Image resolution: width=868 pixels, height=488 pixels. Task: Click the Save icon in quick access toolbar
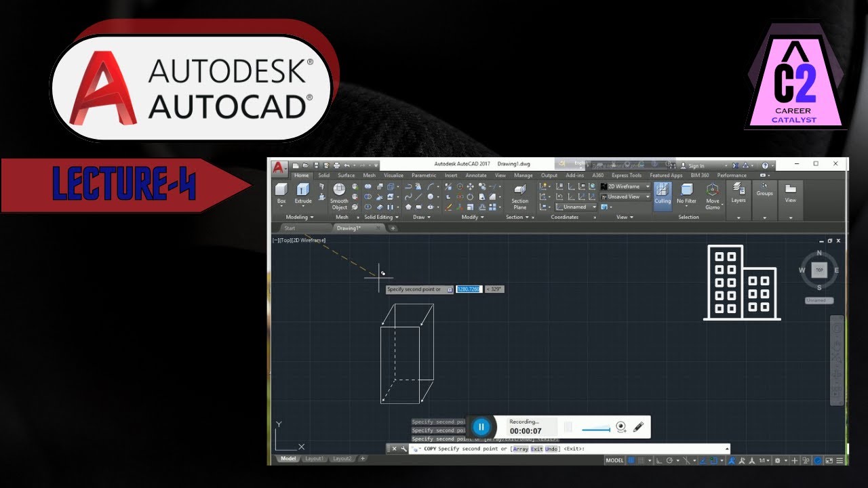317,165
